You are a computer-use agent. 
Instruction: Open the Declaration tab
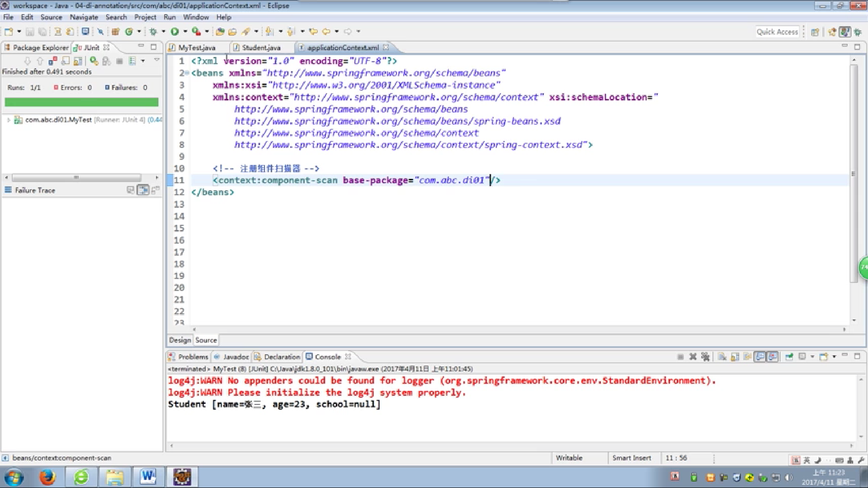(277, 357)
